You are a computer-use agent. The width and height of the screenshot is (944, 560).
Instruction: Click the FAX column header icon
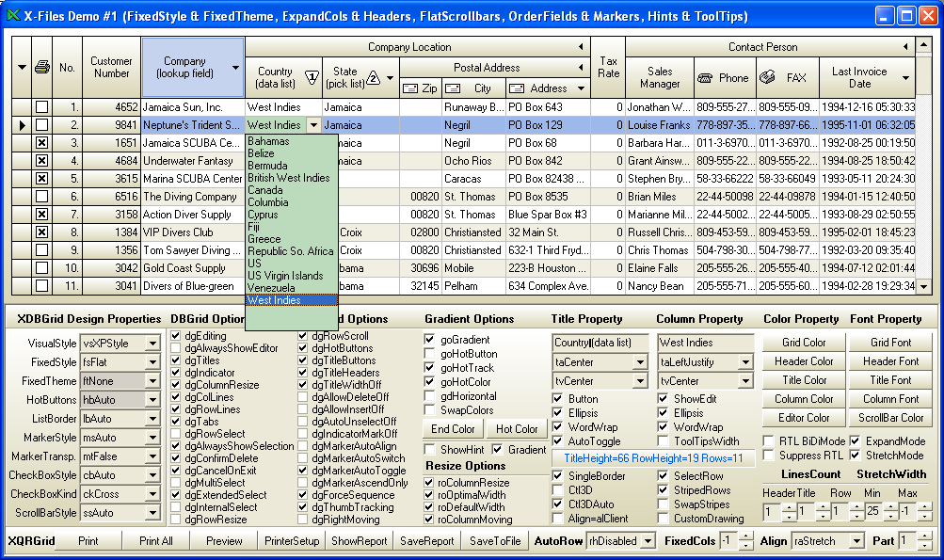[x=767, y=78]
